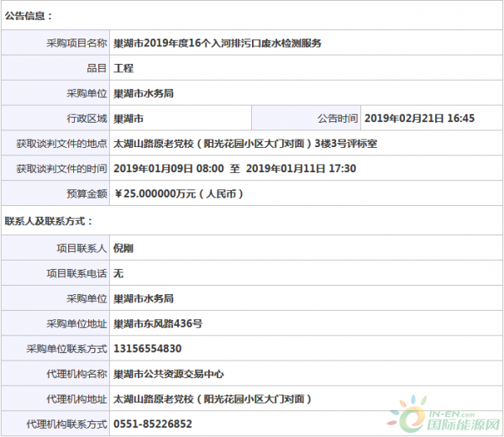Click the 获取谈判文件的地点 address value
This screenshot has width=504, height=437.
pos(245,144)
